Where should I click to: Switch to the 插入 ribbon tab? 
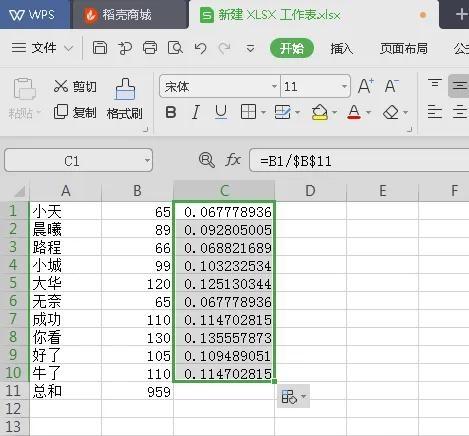coord(341,49)
